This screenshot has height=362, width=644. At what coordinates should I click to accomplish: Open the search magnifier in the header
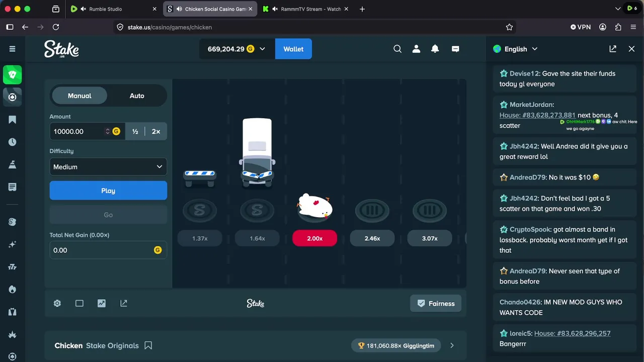click(x=397, y=49)
